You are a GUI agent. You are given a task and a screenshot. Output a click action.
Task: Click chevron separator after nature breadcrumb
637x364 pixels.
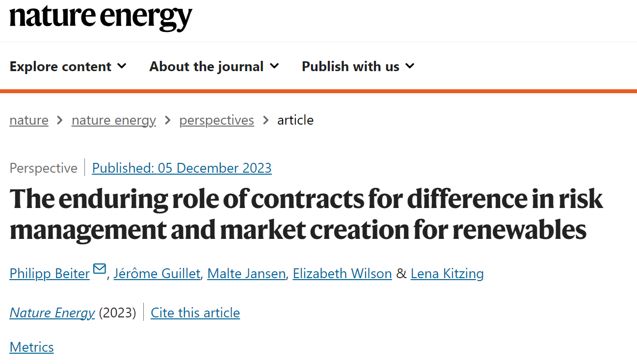pyautogui.click(x=60, y=120)
